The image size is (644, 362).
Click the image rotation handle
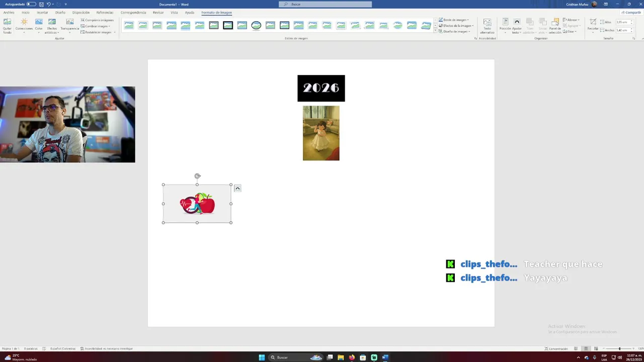[197, 176]
